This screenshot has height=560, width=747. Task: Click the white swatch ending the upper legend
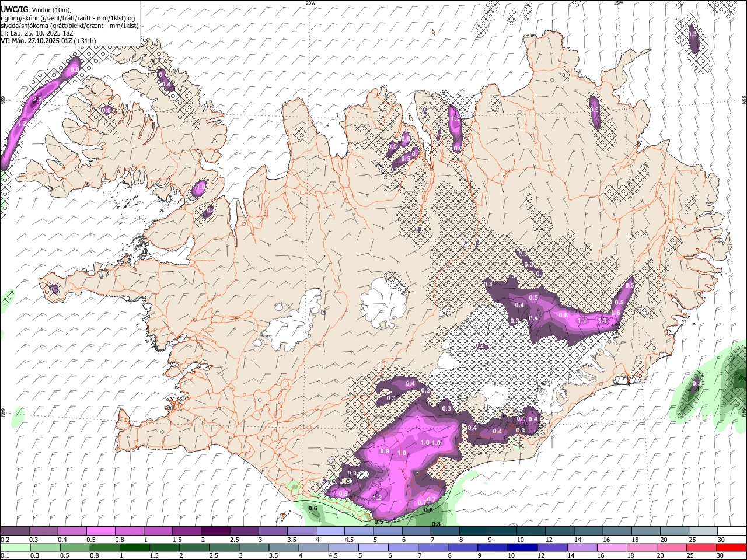pos(732,531)
